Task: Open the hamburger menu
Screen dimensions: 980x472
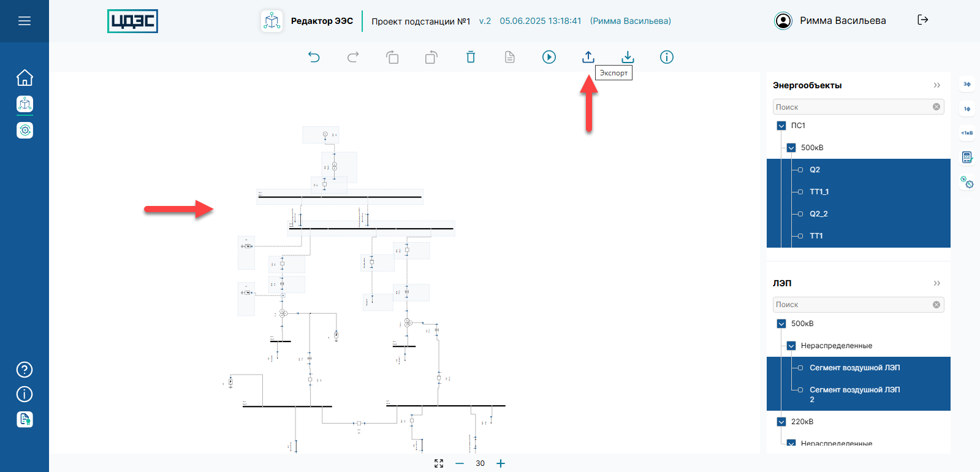Action: point(25,21)
